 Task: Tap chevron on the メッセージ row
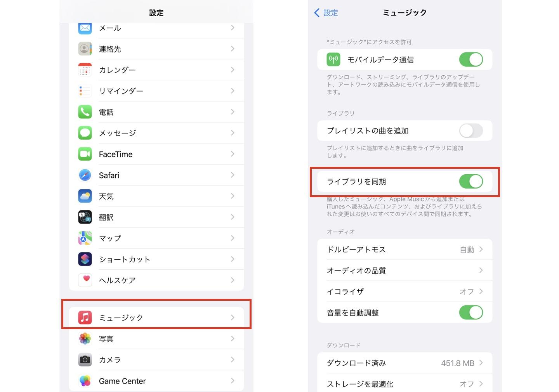click(x=233, y=133)
